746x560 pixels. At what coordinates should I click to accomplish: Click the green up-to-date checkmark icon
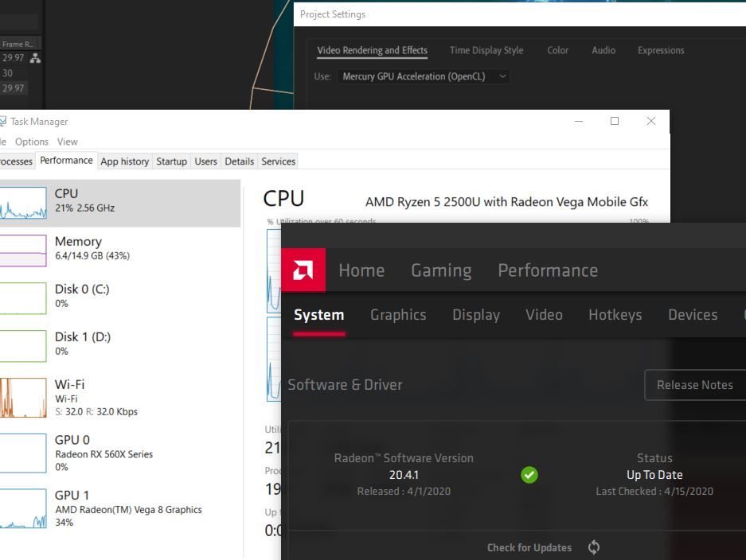tap(529, 474)
